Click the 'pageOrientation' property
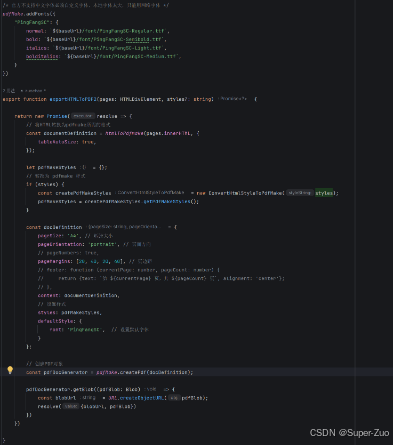 61,244
